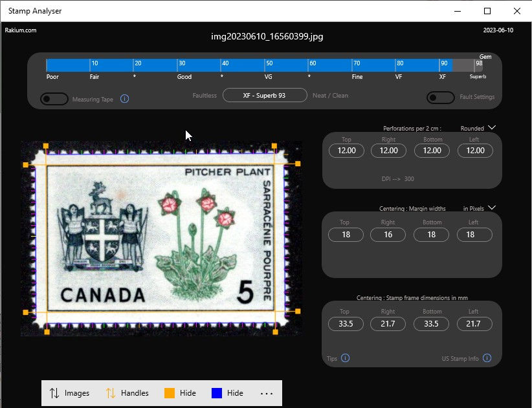Click the Superb grade label
This screenshot has height=408, width=532.
click(x=478, y=76)
